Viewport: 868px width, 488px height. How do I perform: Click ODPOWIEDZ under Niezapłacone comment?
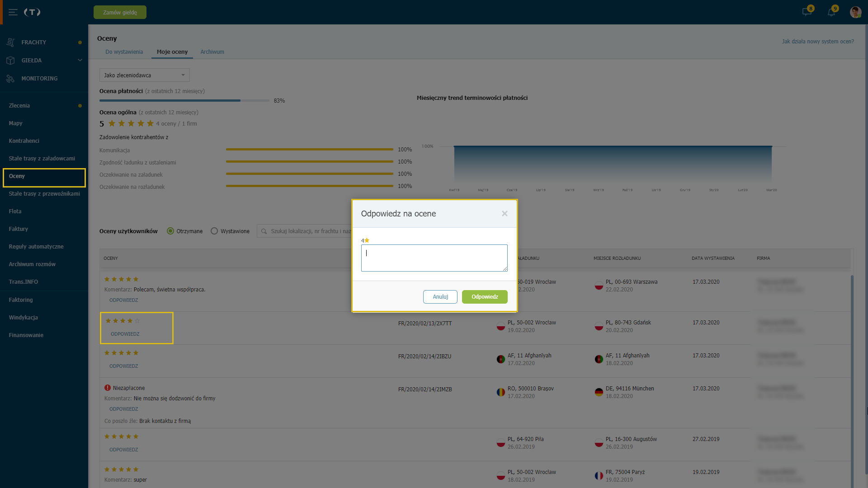click(124, 409)
